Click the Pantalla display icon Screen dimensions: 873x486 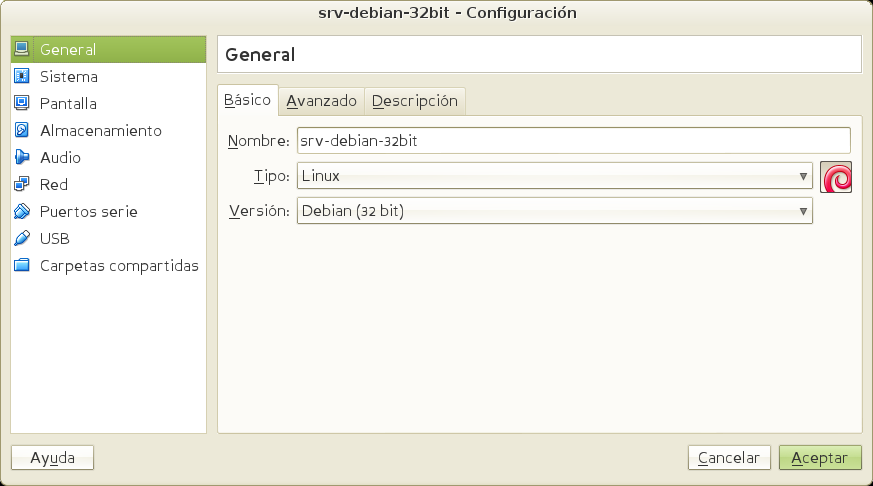coord(22,103)
